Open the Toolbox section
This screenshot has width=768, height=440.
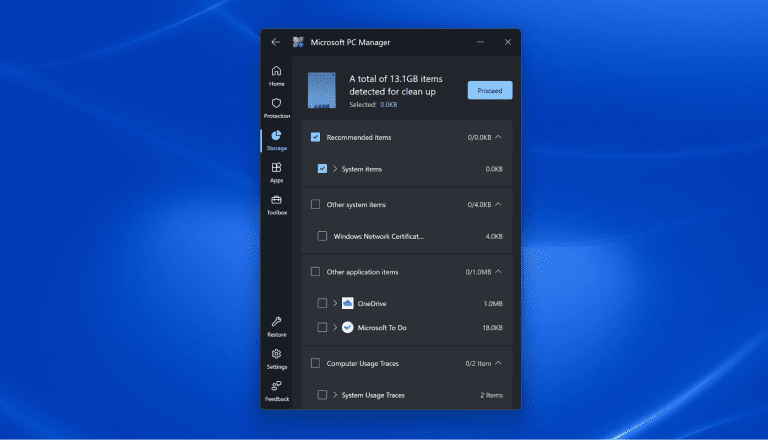[x=276, y=204]
